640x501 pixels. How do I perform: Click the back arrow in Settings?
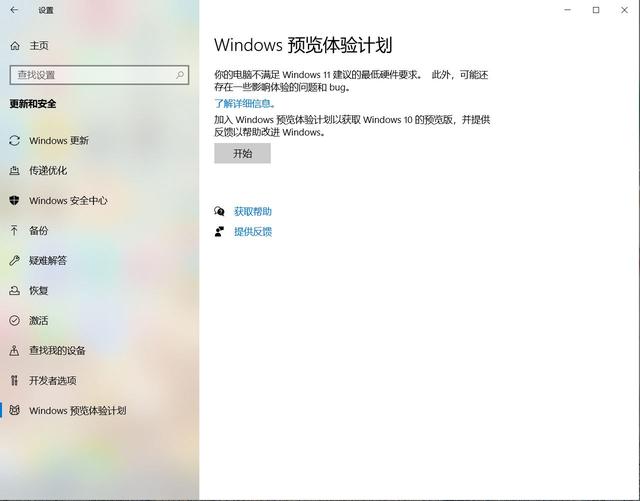(14, 10)
